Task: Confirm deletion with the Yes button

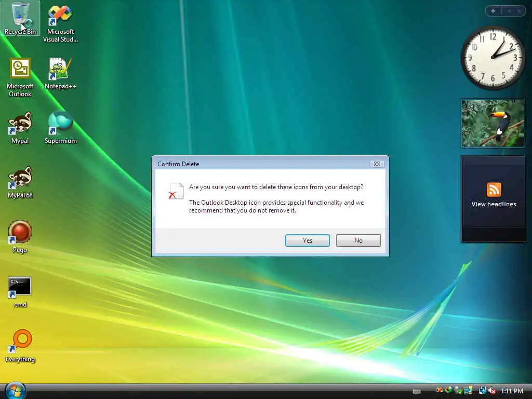Action: (x=308, y=240)
